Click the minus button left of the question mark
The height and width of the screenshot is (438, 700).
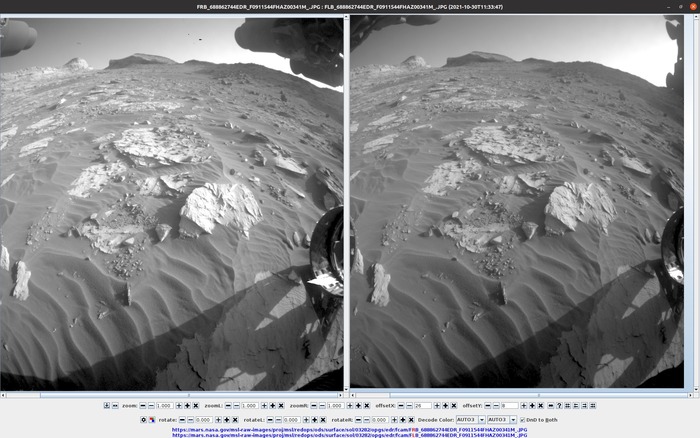[x=550, y=405]
